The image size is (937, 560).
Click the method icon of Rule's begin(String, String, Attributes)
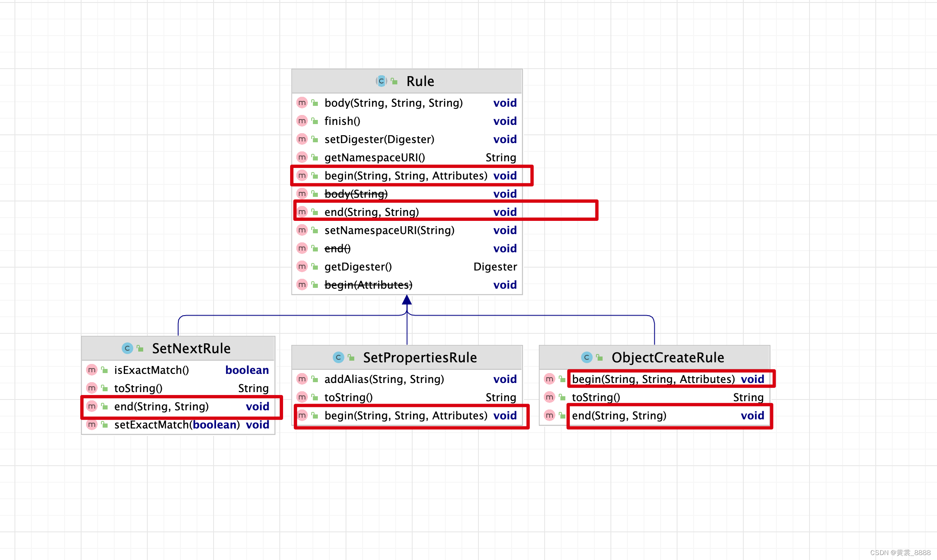[302, 175]
